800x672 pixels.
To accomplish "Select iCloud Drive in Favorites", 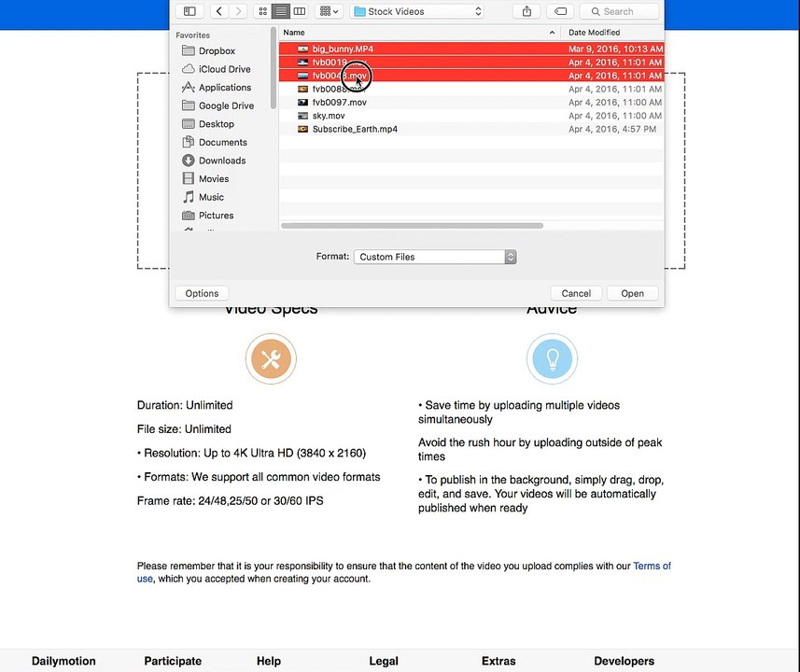I will tap(224, 69).
